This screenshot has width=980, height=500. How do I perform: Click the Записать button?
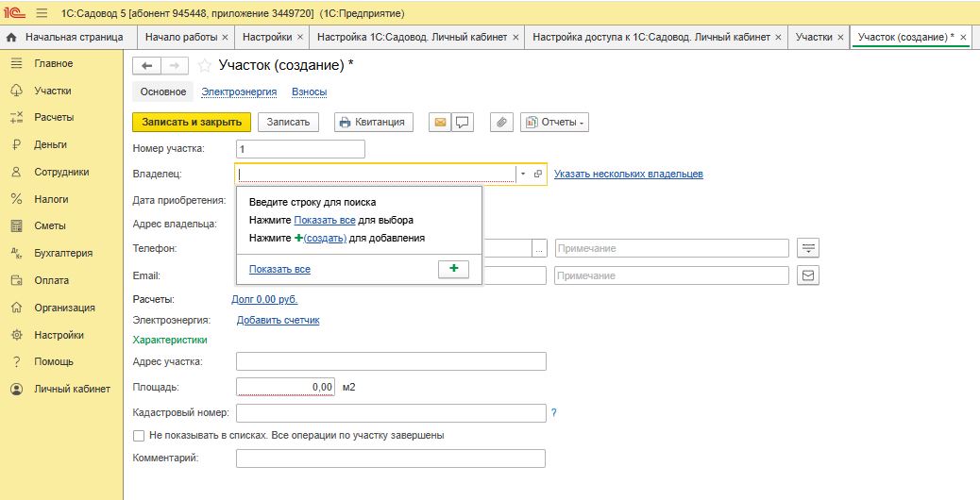tap(288, 123)
